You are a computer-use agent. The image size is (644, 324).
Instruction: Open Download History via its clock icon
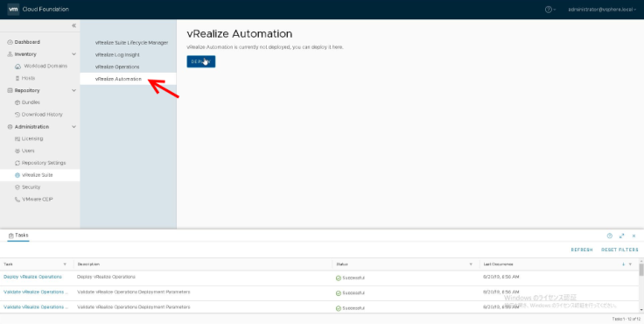click(x=17, y=115)
